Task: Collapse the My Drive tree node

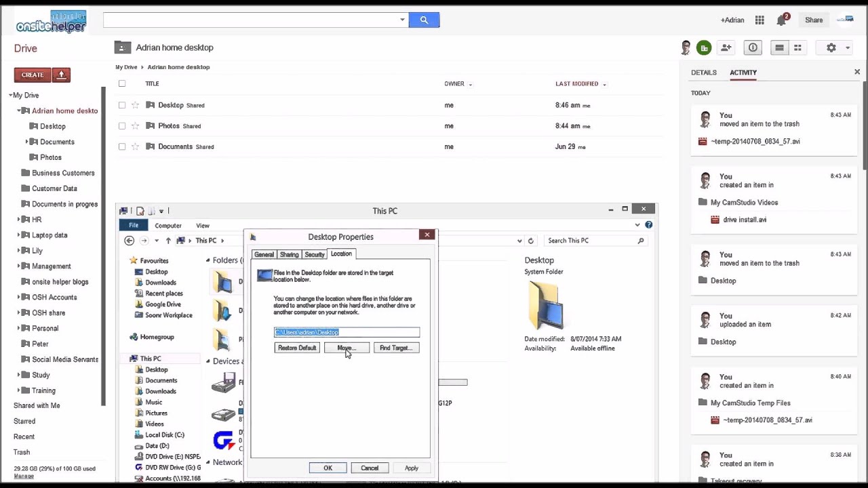Action: click(11, 96)
